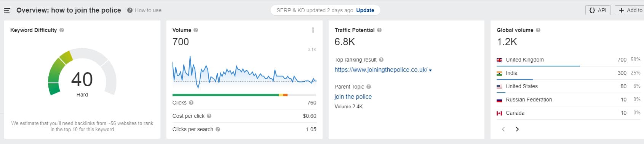Click the Global volume help icon
Viewport: 644px width, 144px height.
pos(538,30)
